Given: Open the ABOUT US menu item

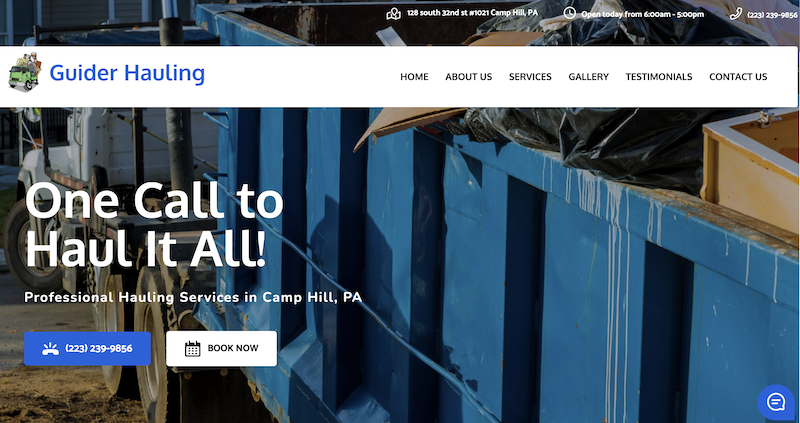Looking at the screenshot, I should pos(468,77).
